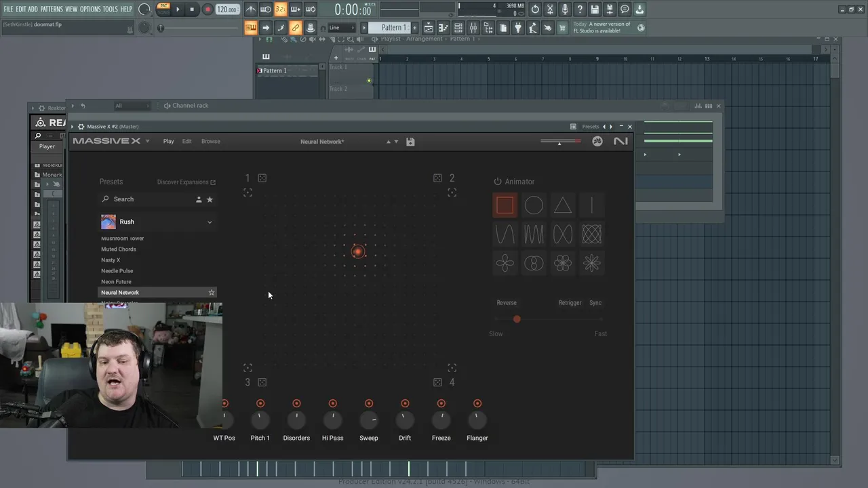Open the OPTIONS menu
The width and height of the screenshot is (868, 488).
click(x=90, y=9)
